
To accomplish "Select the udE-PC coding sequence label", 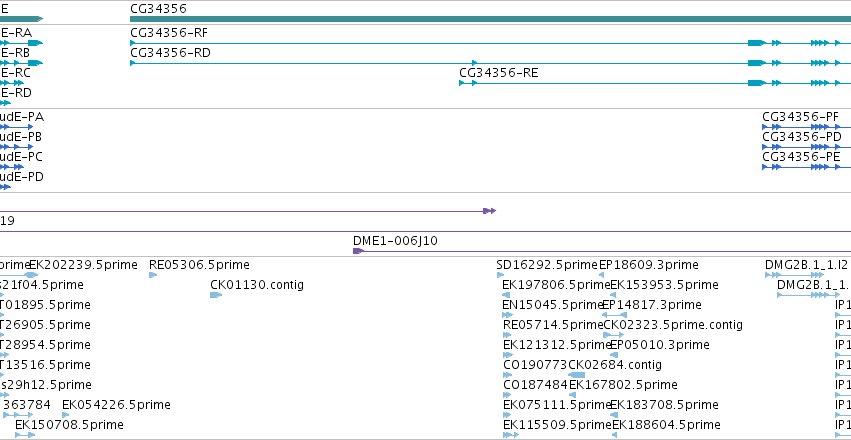I will (x=21, y=157).
